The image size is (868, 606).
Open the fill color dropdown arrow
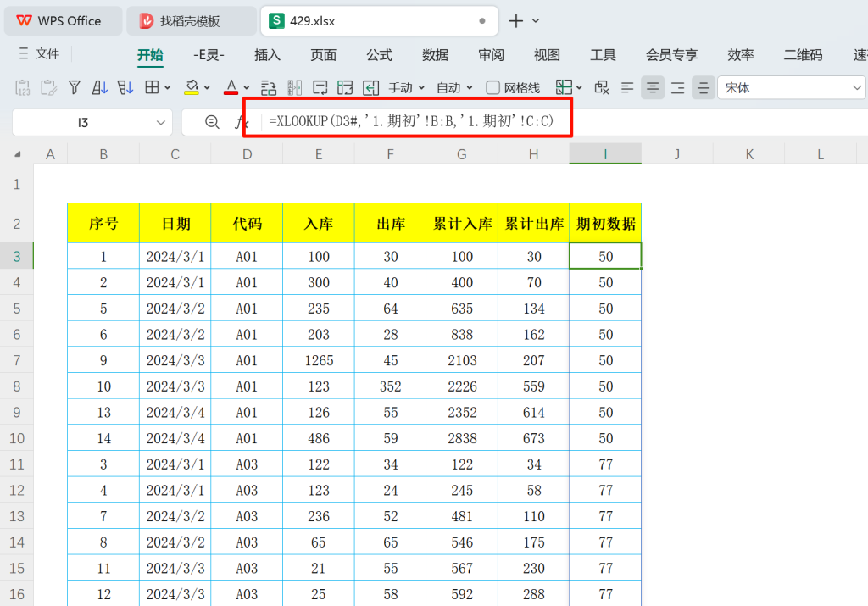pyautogui.click(x=207, y=88)
